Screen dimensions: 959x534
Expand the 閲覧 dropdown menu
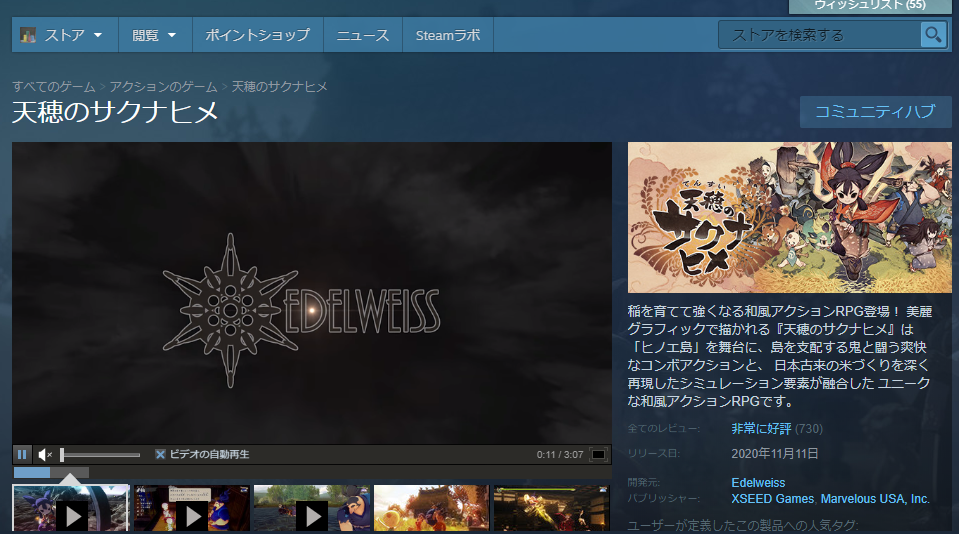(154, 35)
